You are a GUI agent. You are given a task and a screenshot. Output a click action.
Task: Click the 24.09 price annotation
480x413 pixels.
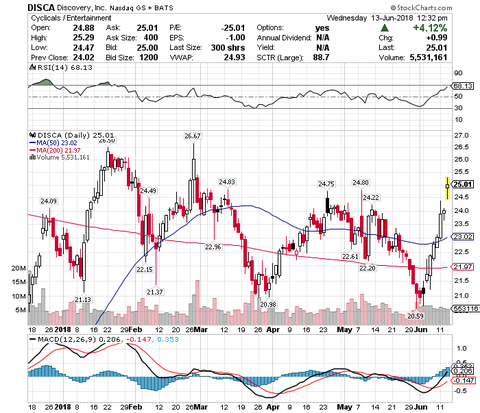coord(49,201)
